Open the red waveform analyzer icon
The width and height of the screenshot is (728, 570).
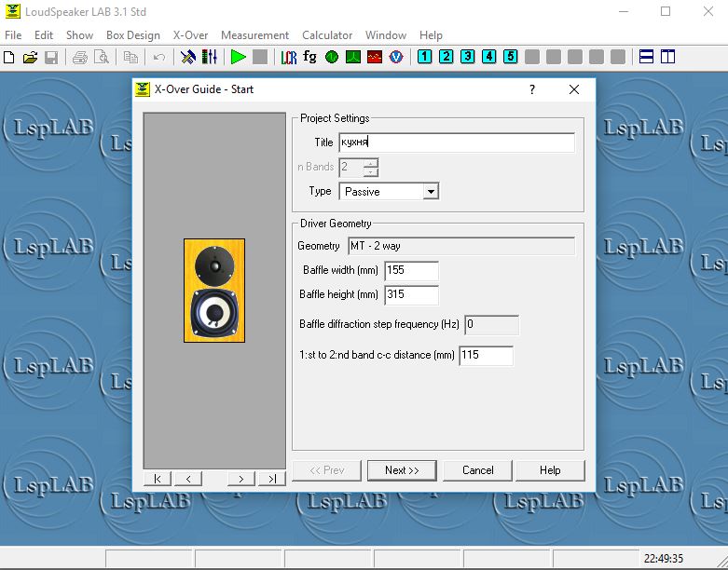(x=374, y=57)
